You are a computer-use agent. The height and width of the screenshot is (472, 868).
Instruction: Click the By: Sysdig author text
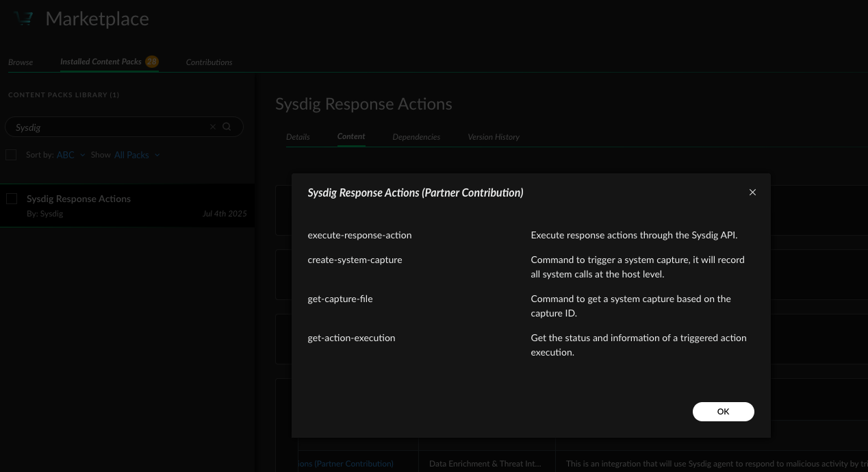(x=44, y=214)
